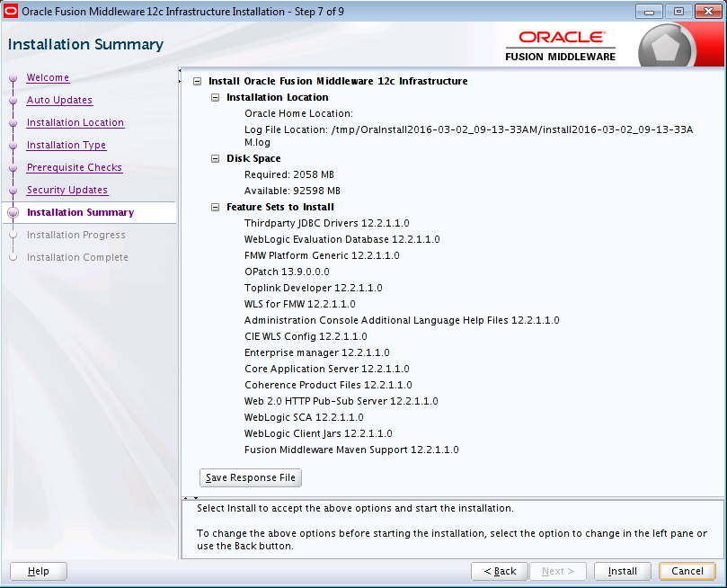Click the Installation Type step bullet icon

(x=13, y=146)
